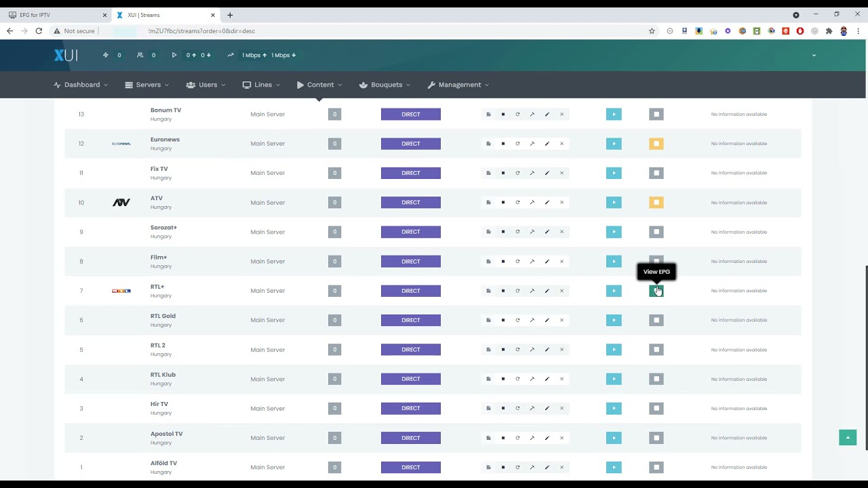Jump back to top with the green arrow button
This screenshot has height=488, width=868.
(x=848, y=438)
